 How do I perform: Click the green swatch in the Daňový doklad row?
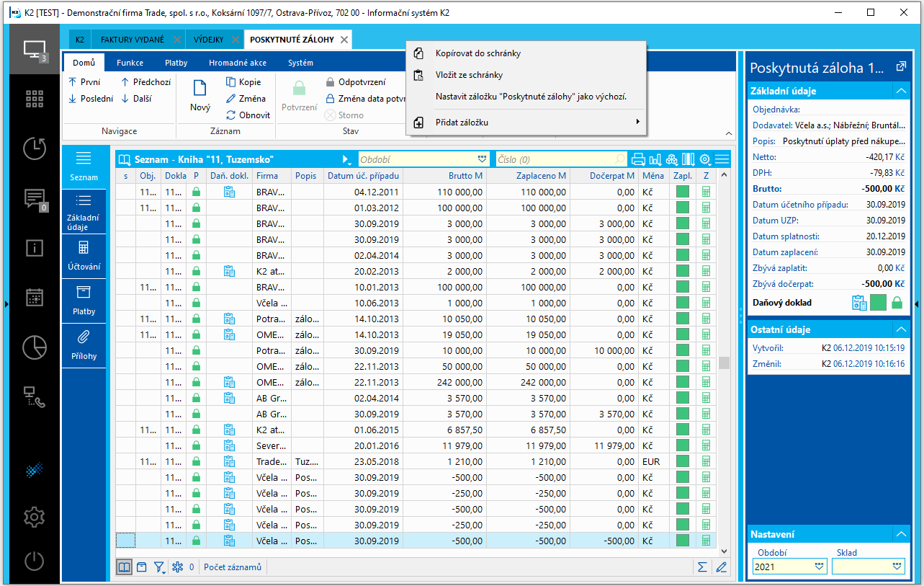[878, 303]
